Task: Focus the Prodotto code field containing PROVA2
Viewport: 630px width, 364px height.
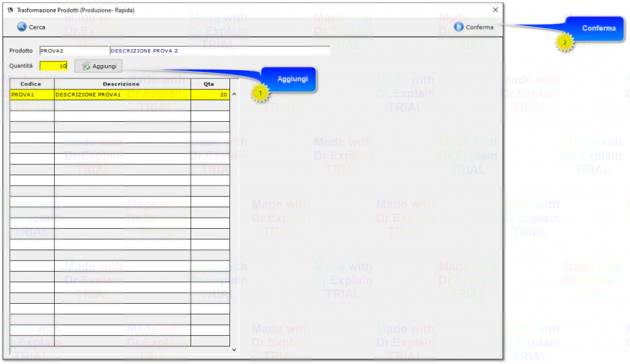Action: [x=74, y=50]
